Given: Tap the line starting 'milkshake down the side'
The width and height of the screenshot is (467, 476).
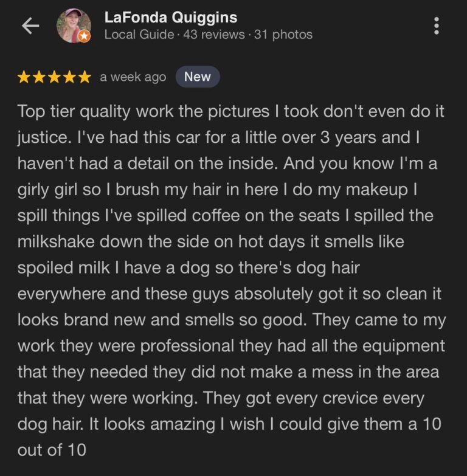Looking at the screenshot, I should [x=211, y=242].
